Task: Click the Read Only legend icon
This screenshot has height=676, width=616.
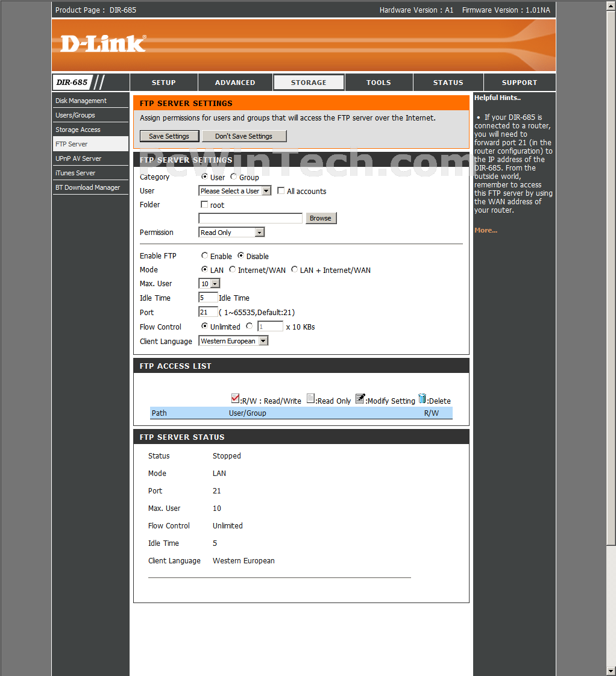Action: point(310,399)
